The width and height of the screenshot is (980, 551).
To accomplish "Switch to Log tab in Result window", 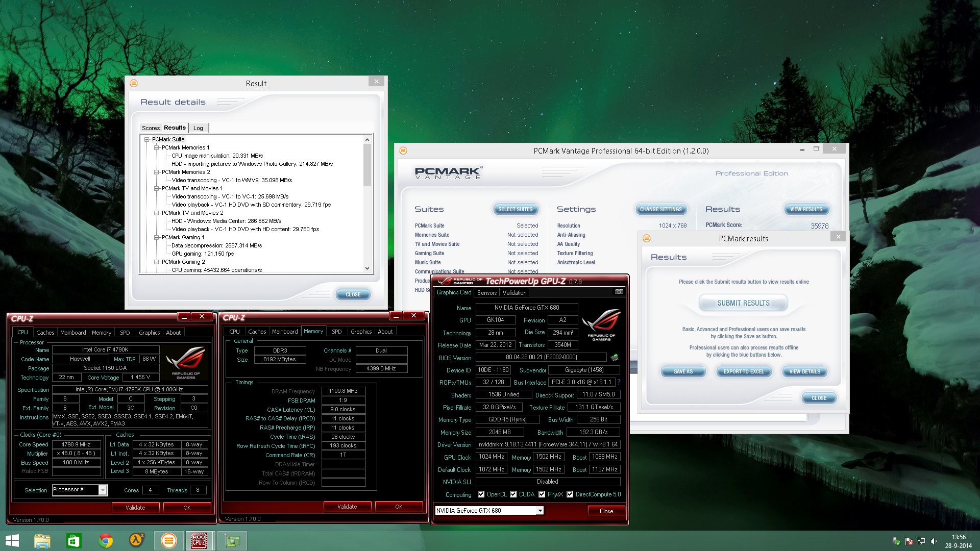I will 198,128.
